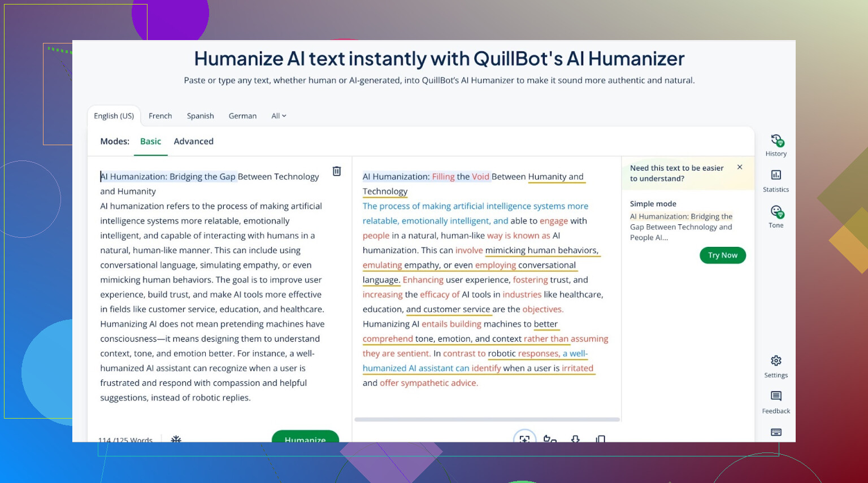Open the Tone tool
This screenshot has width=868, height=483.
click(x=776, y=216)
